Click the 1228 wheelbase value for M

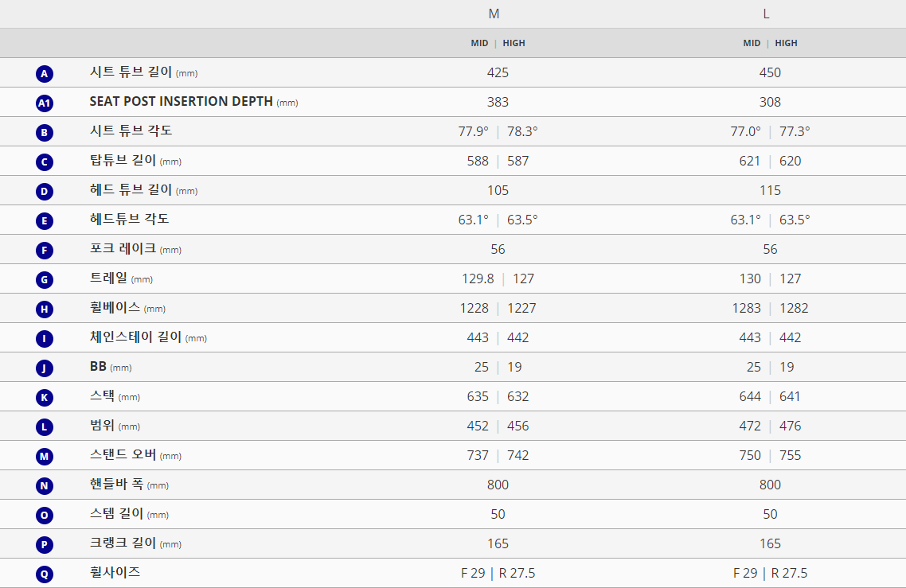(x=474, y=309)
